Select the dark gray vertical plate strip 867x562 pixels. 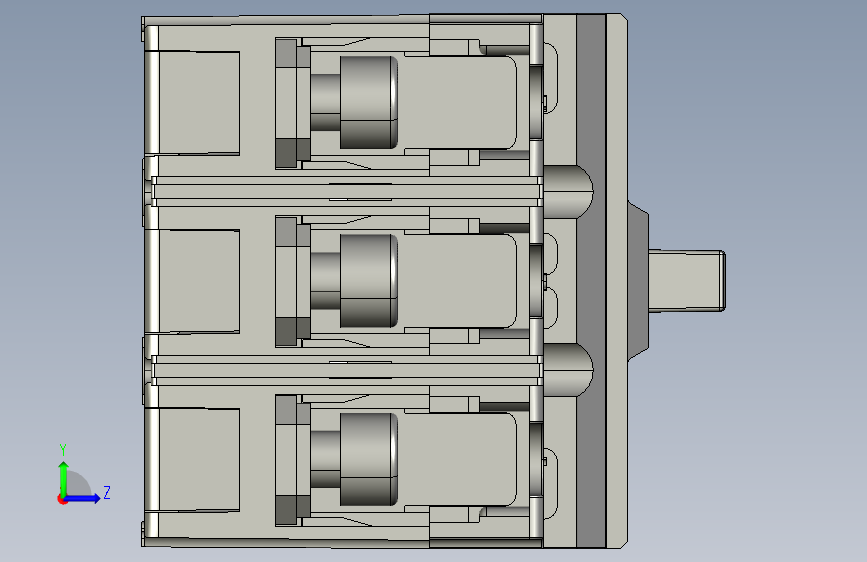click(591, 281)
